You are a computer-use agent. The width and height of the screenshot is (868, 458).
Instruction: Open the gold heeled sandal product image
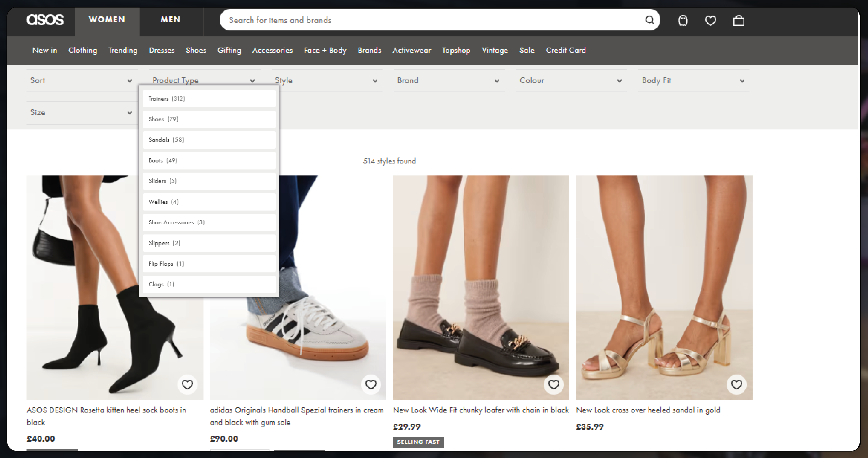[664, 287]
